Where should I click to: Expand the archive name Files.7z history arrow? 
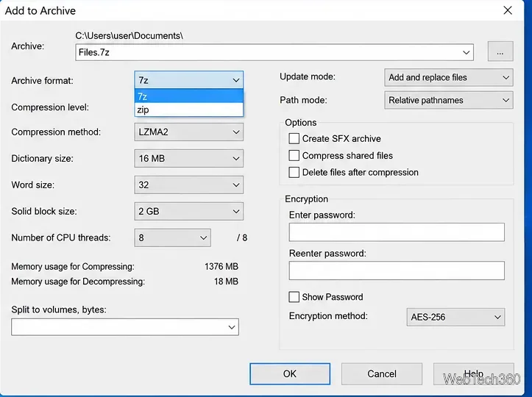[466, 52]
